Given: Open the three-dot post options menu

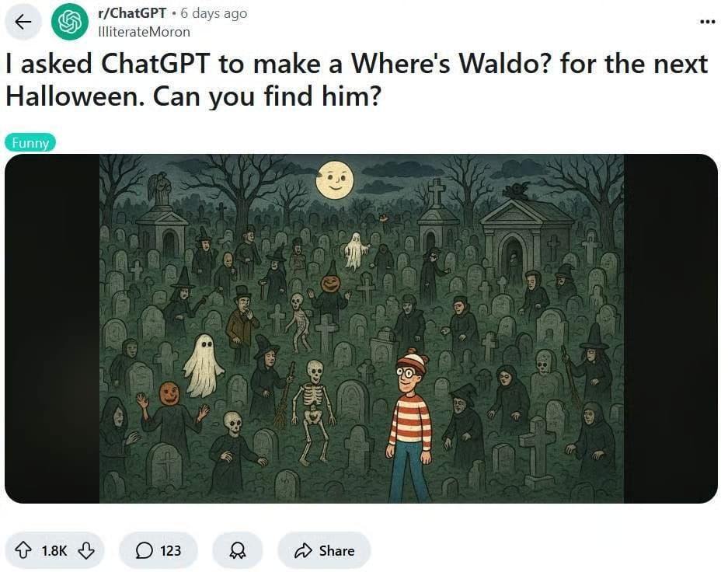Looking at the screenshot, I should click(707, 21).
